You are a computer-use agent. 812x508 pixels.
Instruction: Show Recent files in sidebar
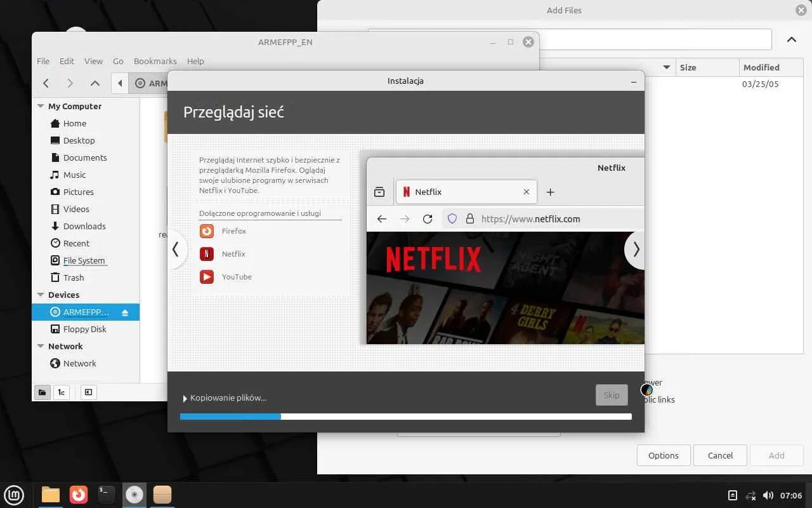tap(76, 243)
